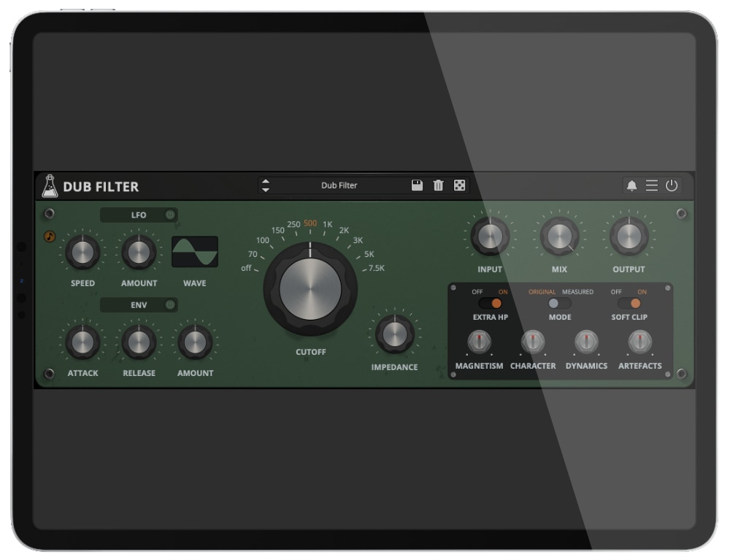Toggle the MODE original/measured switch
Viewport: 730px width, 560px height.
[x=559, y=304]
